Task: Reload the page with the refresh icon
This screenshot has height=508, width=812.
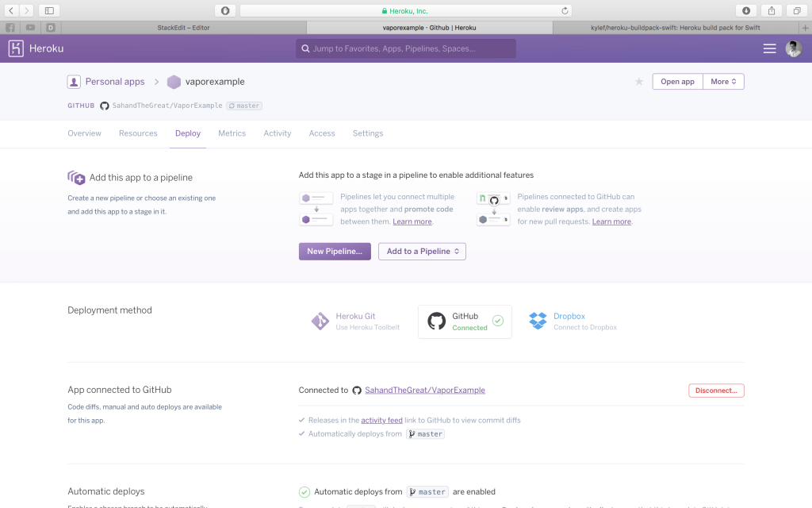Action: pos(565,10)
